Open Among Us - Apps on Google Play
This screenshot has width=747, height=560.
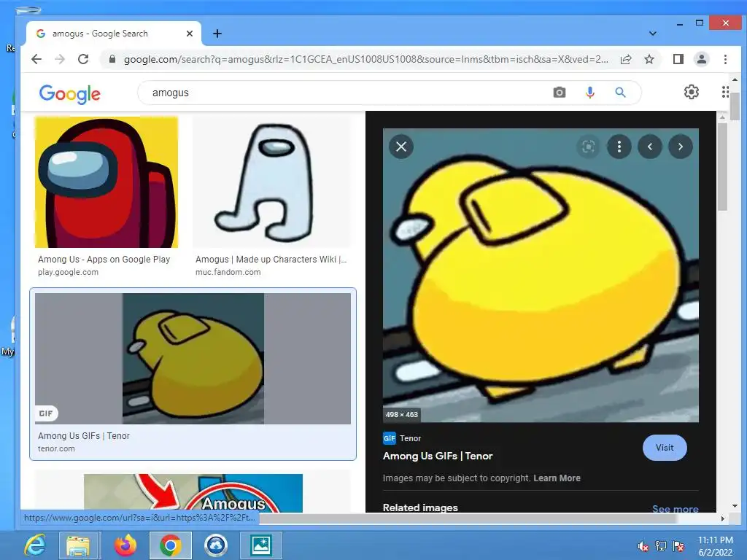[x=104, y=259]
